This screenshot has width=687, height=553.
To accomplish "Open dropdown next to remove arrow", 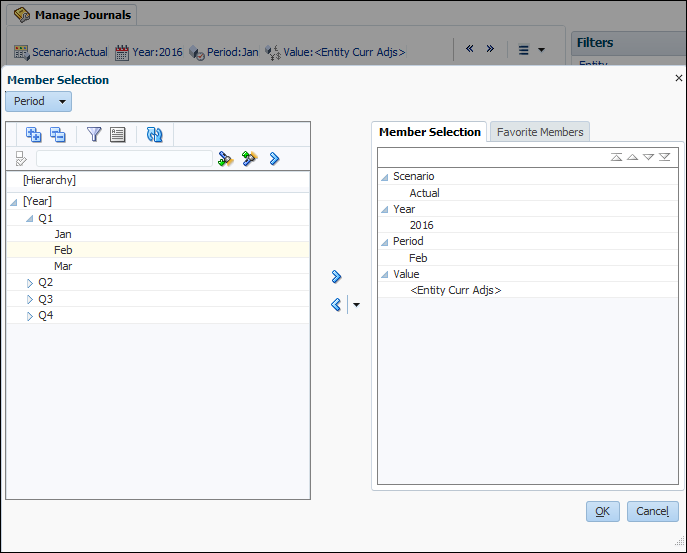I will (x=357, y=305).
